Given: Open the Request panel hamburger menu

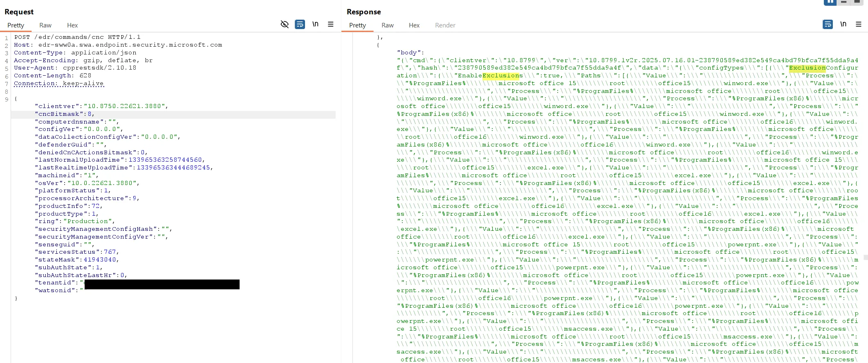Looking at the screenshot, I should point(331,24).
